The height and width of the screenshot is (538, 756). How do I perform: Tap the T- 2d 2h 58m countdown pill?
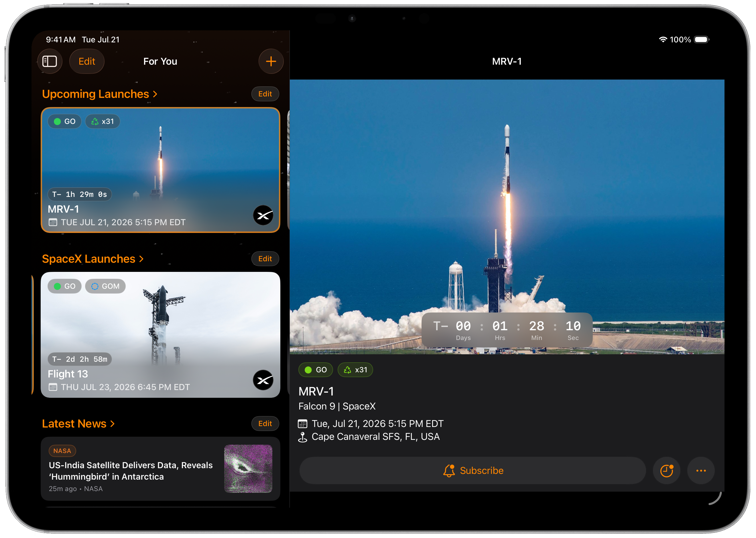pyautogui.click(x=80, y=359)
